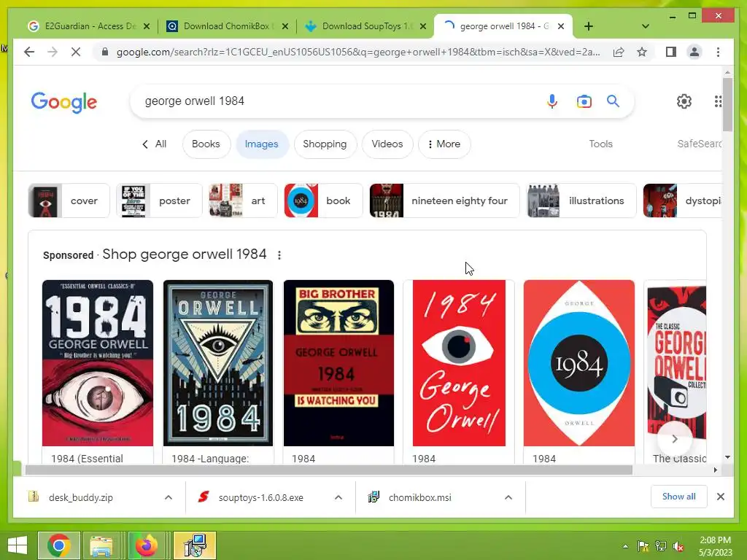Filter images by illustrations chip

[x=581, y=201]
